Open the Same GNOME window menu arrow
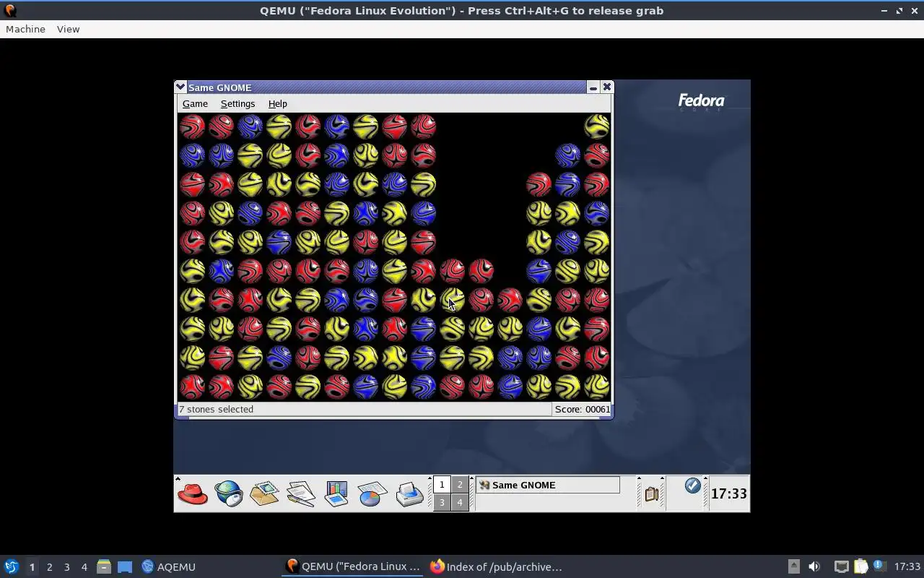The image size is (924, 578). point(180,87)
